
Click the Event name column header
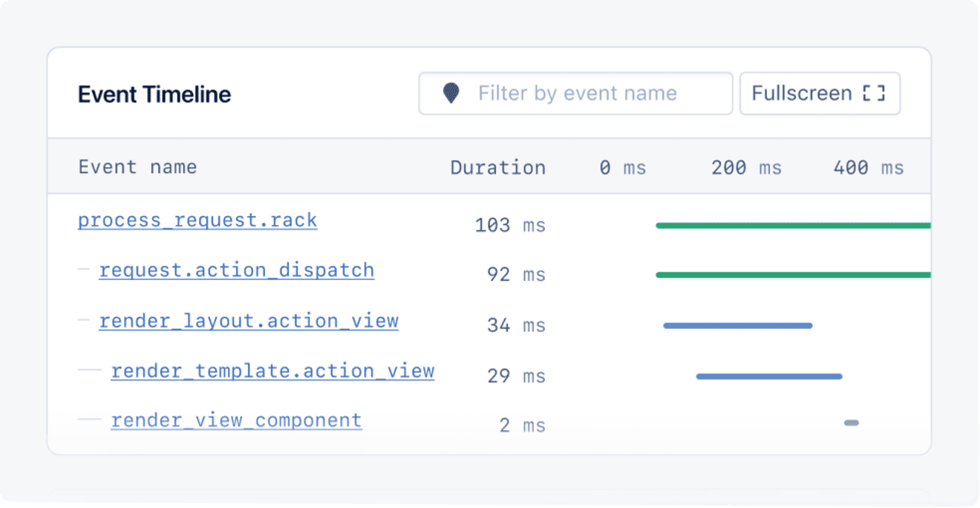[x=137, y=166]
